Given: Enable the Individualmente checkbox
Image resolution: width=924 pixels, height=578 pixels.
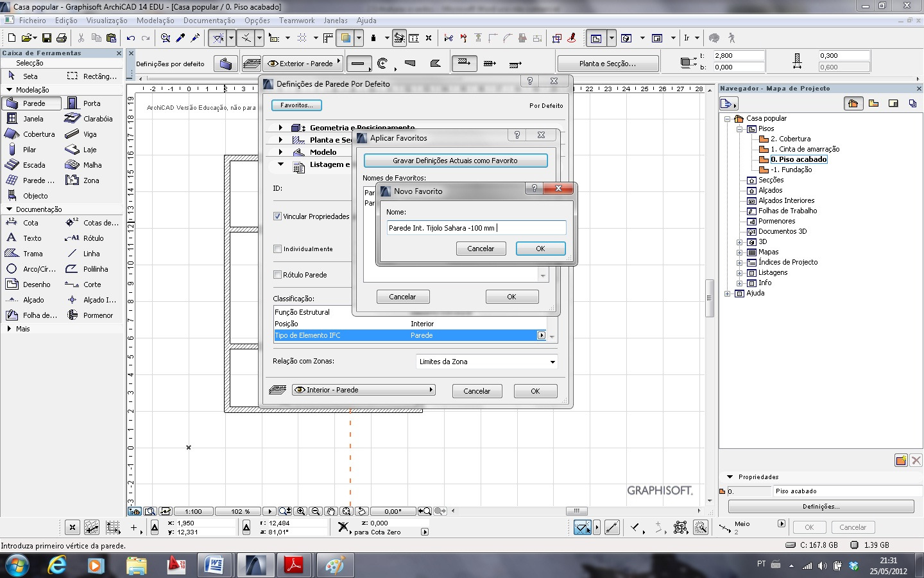Looking at the screenshot, I should (277, 249).
